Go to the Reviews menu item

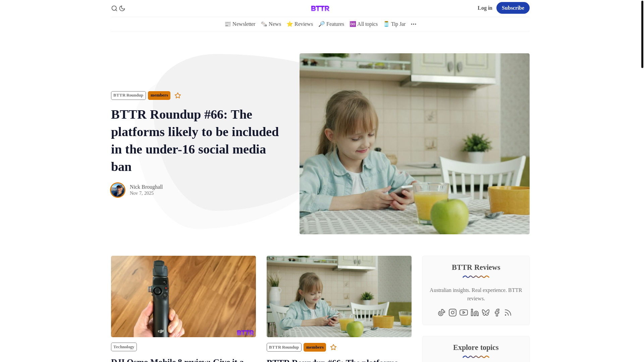300,24
